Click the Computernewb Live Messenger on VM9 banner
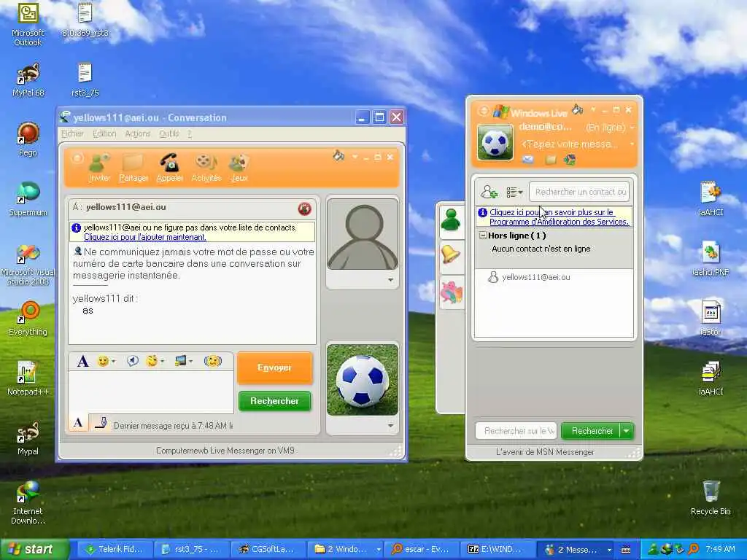 pos(225,451)
